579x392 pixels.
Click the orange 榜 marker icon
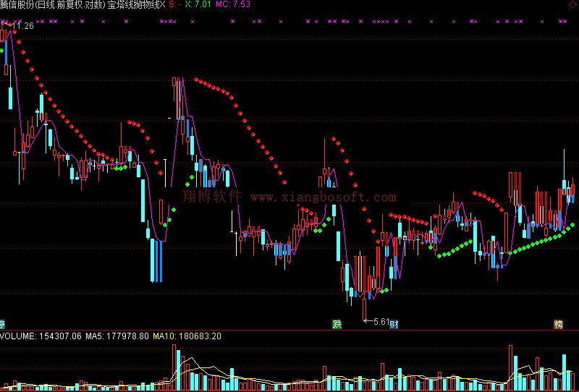(558, 324)
